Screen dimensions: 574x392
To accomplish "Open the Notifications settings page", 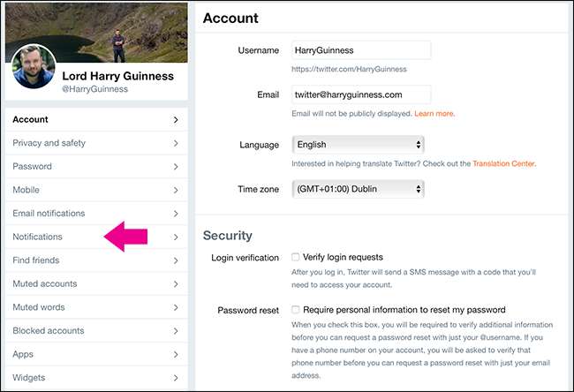I will (x=38, y=237).
